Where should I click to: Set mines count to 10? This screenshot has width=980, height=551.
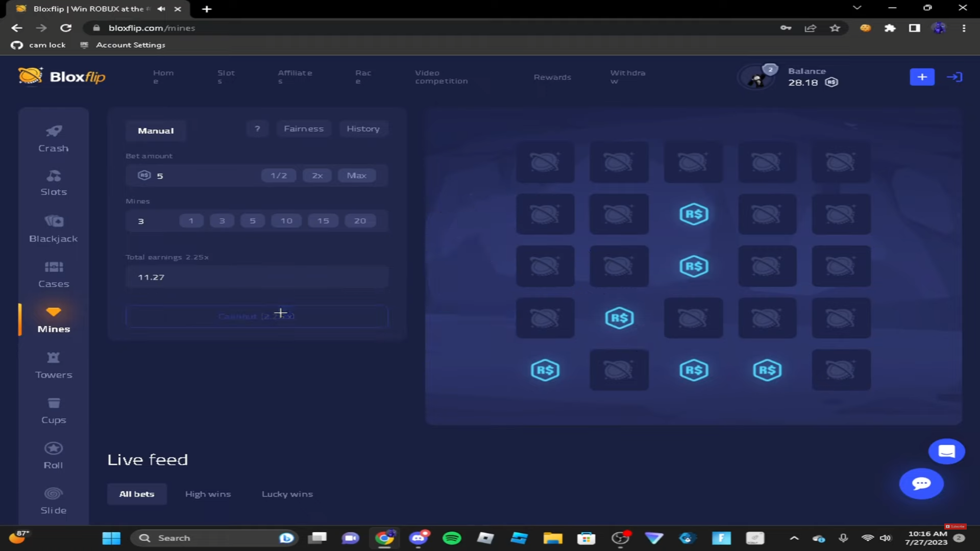point(286,221)
